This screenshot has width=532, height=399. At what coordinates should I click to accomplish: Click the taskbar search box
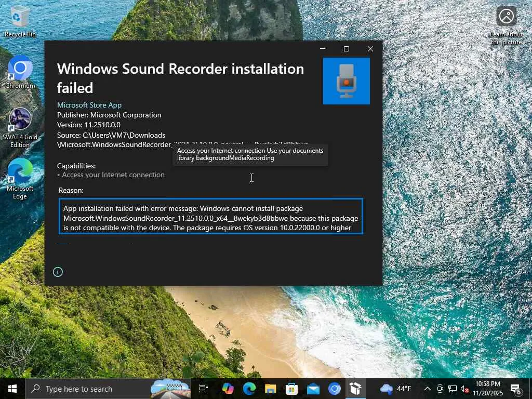pos(109,389)
